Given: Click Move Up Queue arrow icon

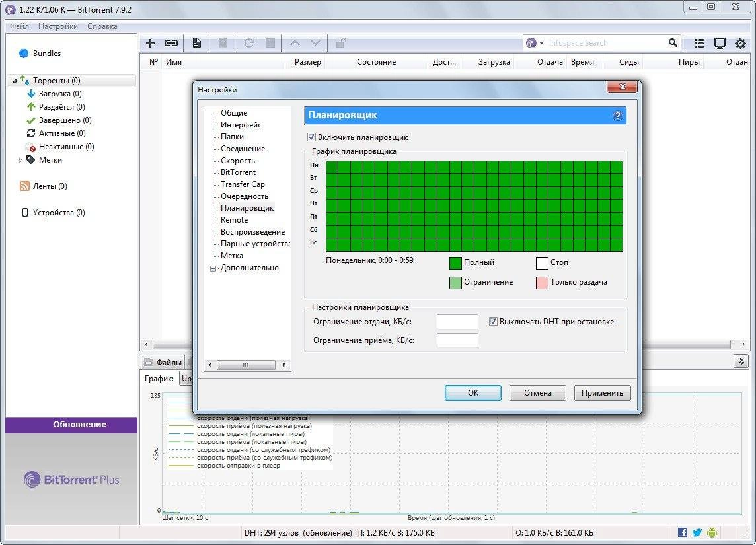Looking at the screenshot, I should point(295,43).
